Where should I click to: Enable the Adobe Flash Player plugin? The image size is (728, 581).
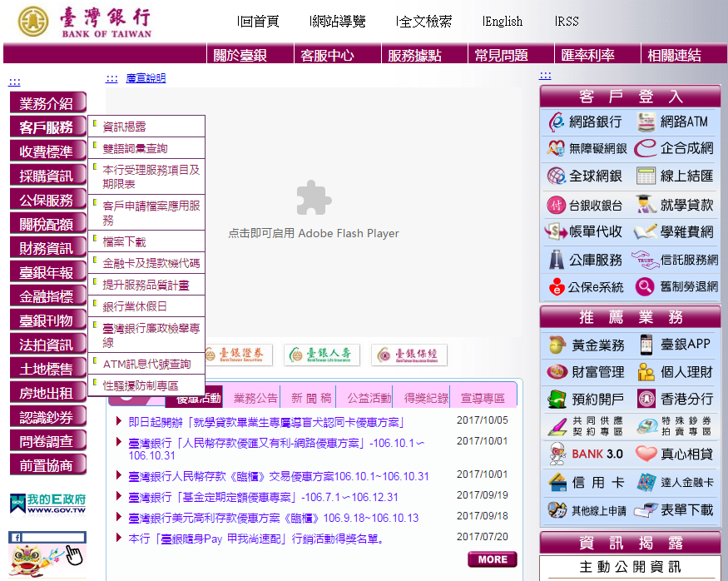click(x=314, y=211)
